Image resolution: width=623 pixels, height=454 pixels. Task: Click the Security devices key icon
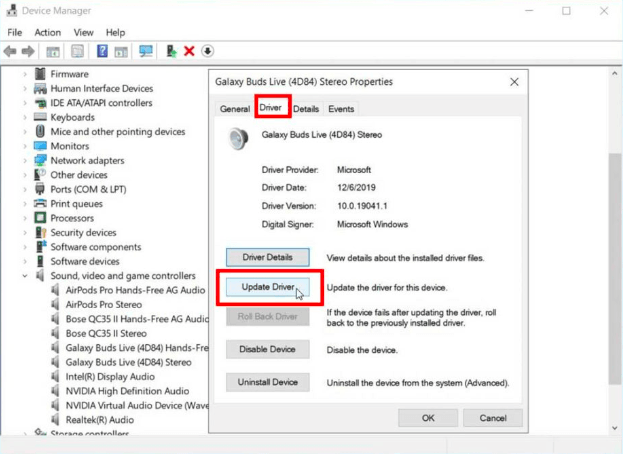(41, 232)
